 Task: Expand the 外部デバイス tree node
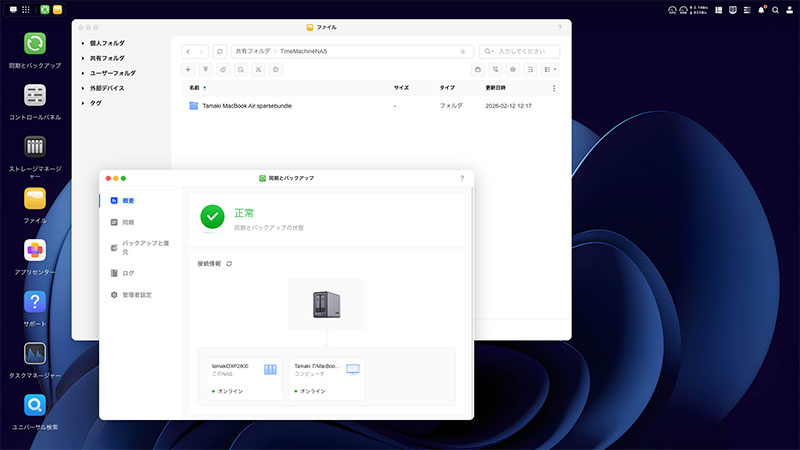pos(83,88)
